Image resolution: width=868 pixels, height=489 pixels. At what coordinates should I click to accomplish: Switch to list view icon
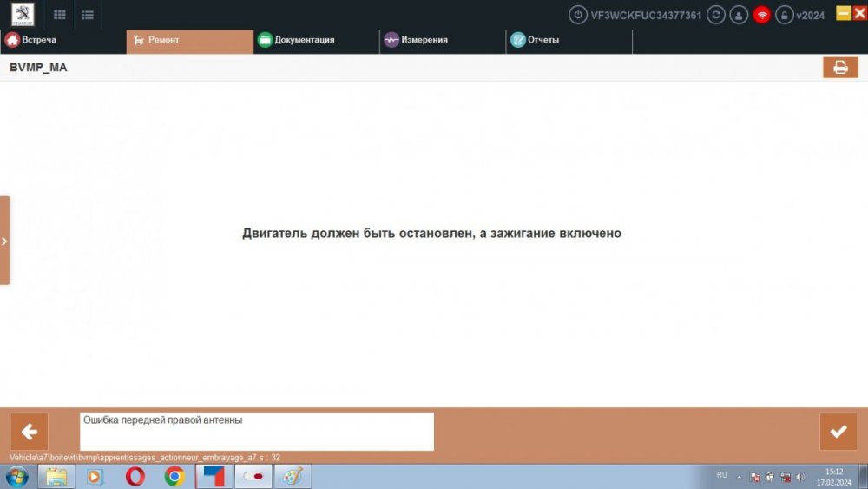(87, 15)
